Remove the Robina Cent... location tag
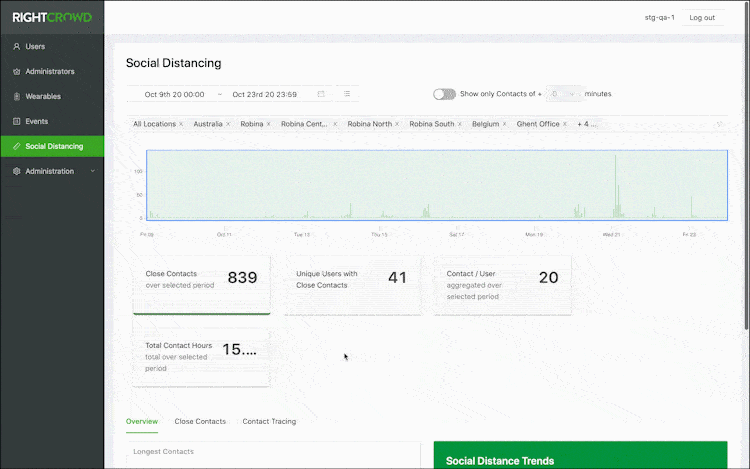750x469 pixels. (x=335, y=124)
